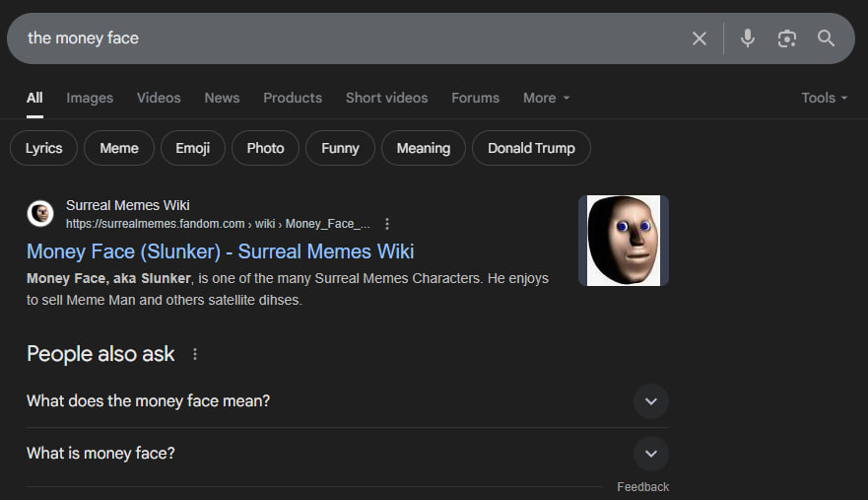Open the Short videos tab
The image size is (868, 500).
coord(387,98)
